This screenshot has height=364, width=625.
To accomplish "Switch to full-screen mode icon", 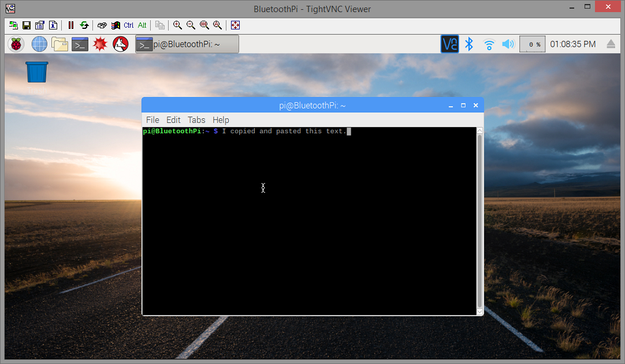I will click(x=235, y=25).
